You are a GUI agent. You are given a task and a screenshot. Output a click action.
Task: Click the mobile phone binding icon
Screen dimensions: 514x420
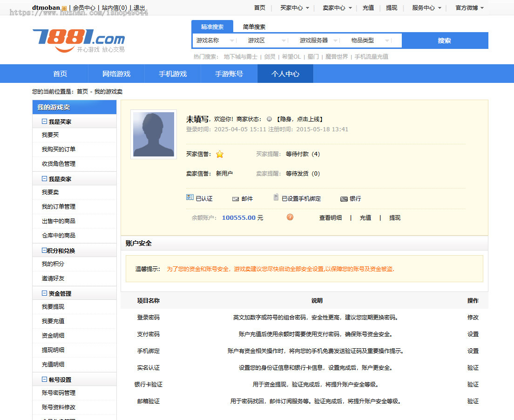[276, 197]
